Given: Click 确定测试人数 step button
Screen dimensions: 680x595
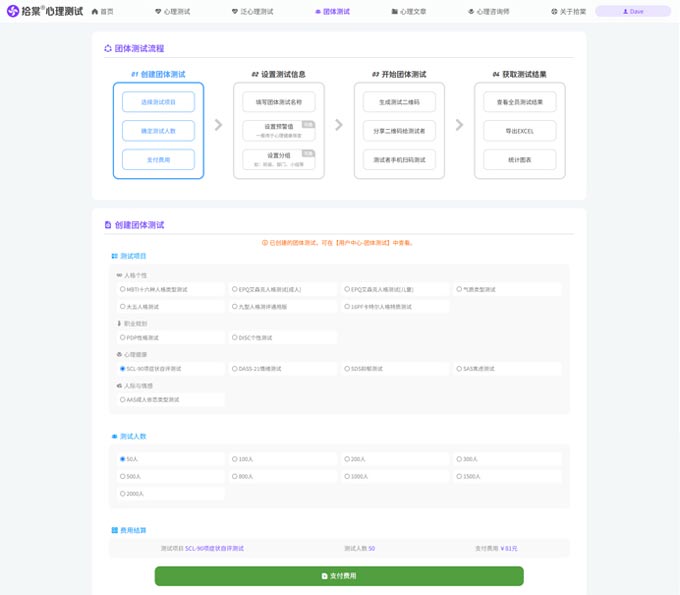Looking at the screenshot, I should click(158, 131).
